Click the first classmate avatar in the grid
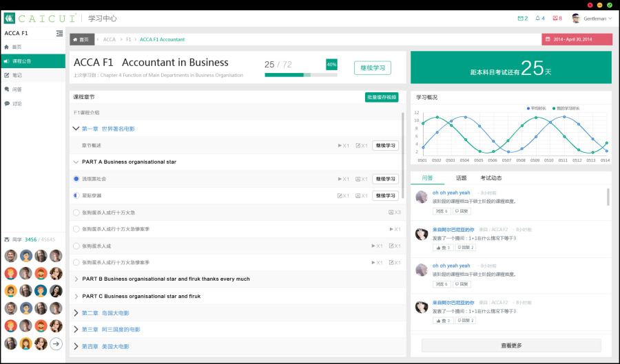Image resolution: width=620 pixels, height=364 pixels. (x=11, y=256)
